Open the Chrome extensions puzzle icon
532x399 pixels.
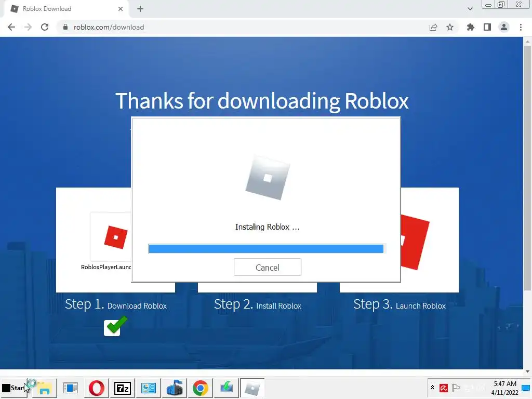470,27
